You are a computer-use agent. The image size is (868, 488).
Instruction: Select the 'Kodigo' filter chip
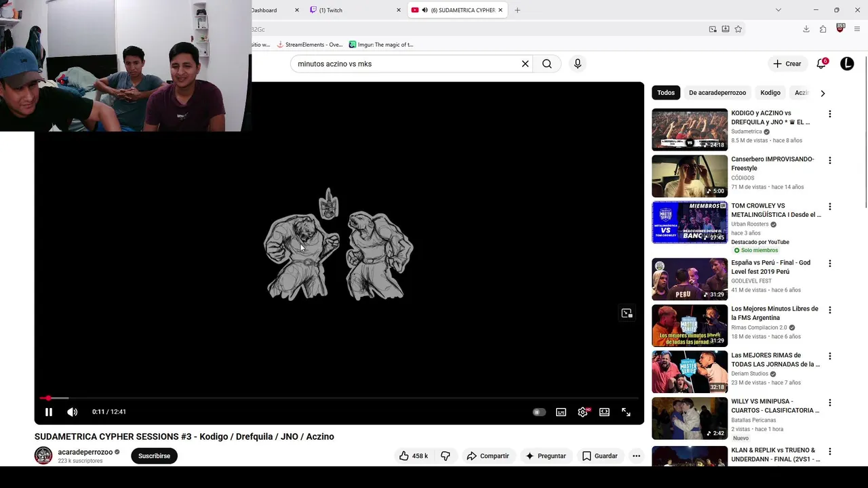pyautogui.click(x=770, y=93)
